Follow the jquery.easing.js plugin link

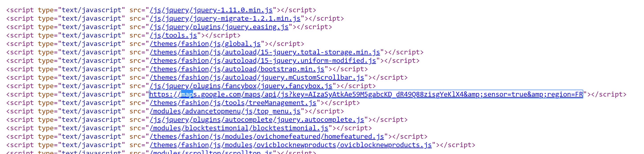219,27
